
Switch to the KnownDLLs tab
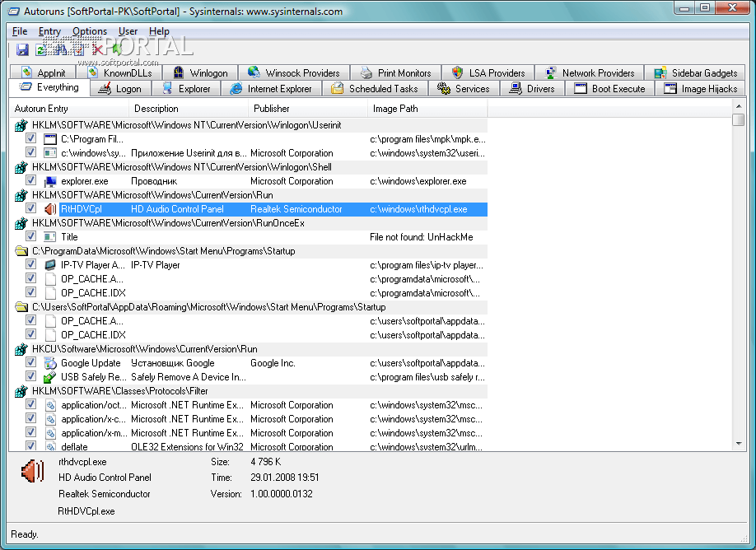pyautogui.click(x=119, y=72)
